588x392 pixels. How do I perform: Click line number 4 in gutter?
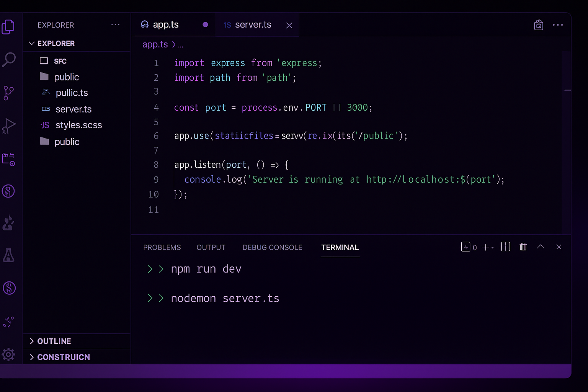pos(156,108)
